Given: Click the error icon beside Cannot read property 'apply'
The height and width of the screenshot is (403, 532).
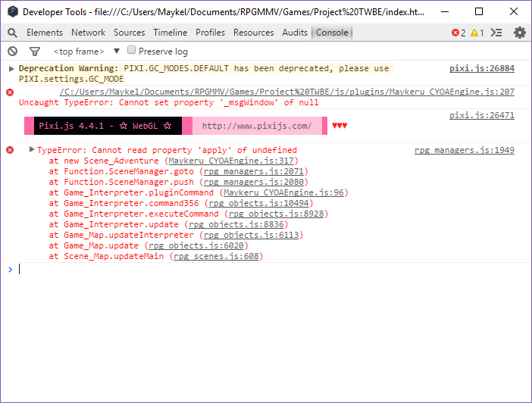Looking at the screenshot, I should (10, 150).
